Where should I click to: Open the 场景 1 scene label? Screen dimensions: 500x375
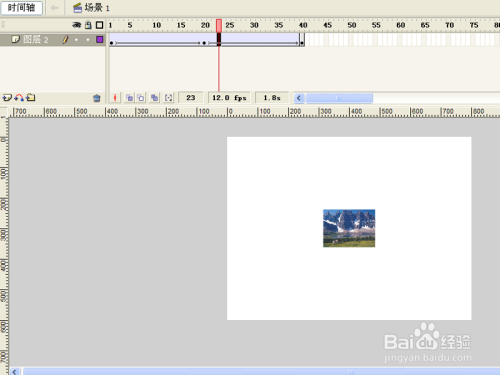pos(92,8)
